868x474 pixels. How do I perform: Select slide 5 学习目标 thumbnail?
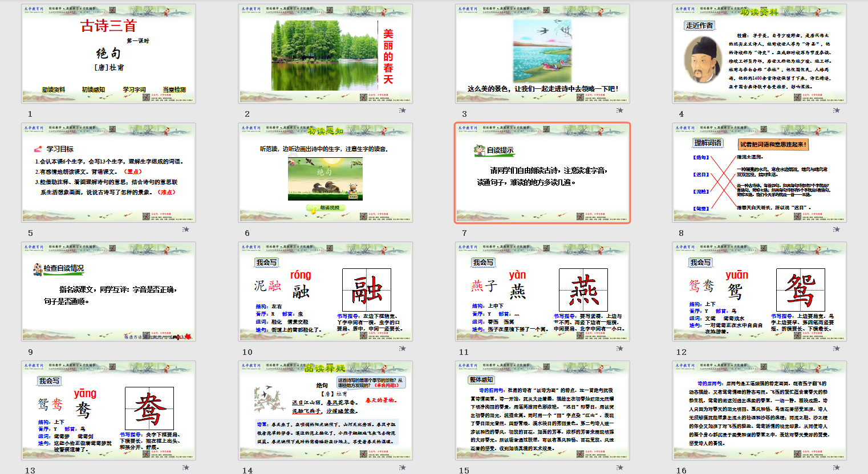[x=108, y=173]
